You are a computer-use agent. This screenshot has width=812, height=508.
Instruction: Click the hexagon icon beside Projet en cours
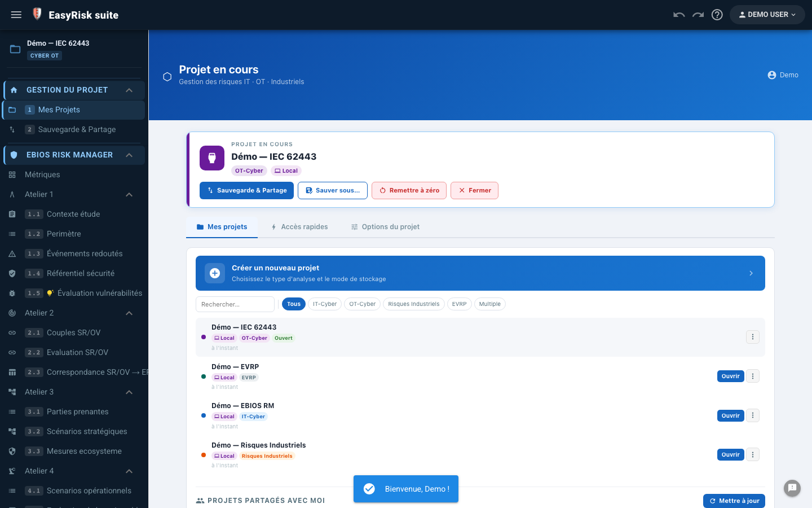[x=167, y=76]
